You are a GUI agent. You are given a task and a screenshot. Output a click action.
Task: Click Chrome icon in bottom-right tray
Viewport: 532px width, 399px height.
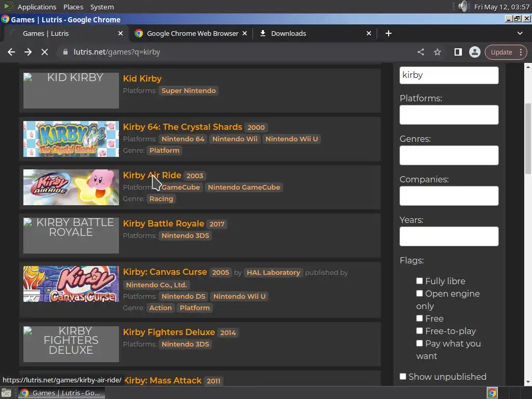(493, 393)
